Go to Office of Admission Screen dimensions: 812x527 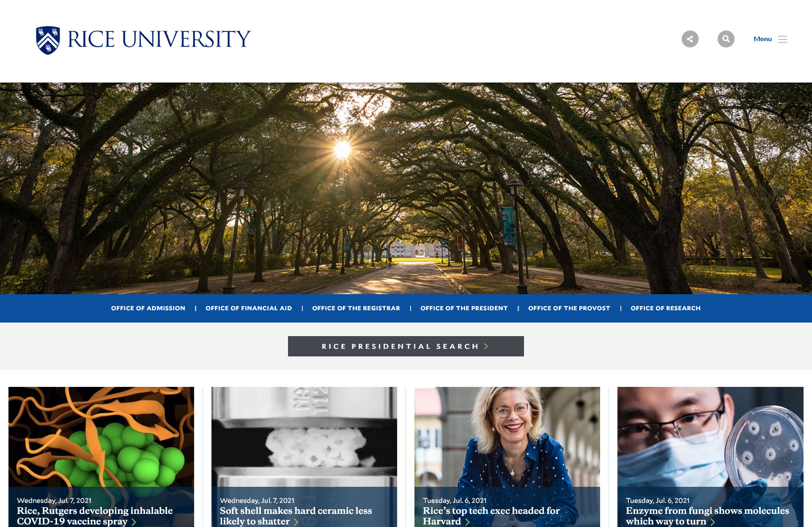point(148,308)
